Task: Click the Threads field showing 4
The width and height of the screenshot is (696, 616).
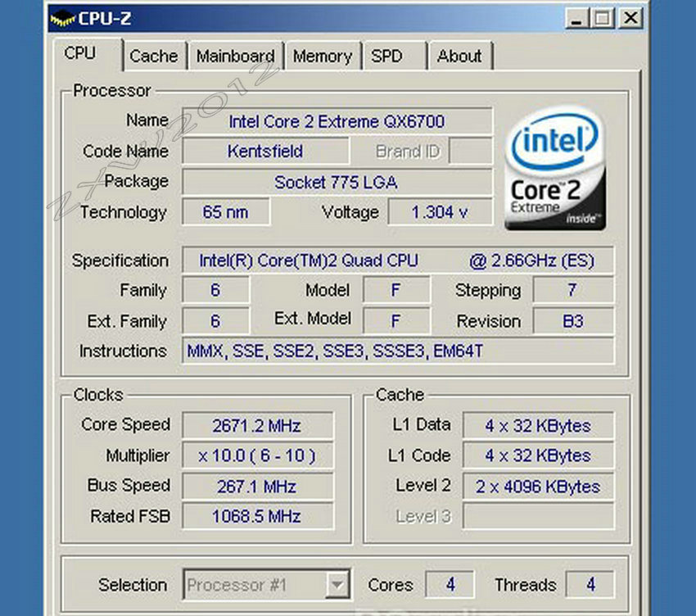Action: (x=590, y=584)
